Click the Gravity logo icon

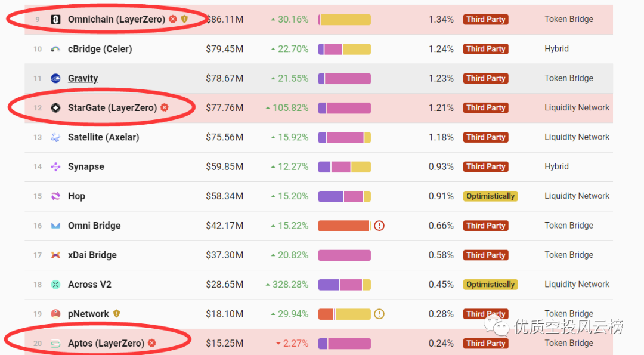(x=55, y=78)
